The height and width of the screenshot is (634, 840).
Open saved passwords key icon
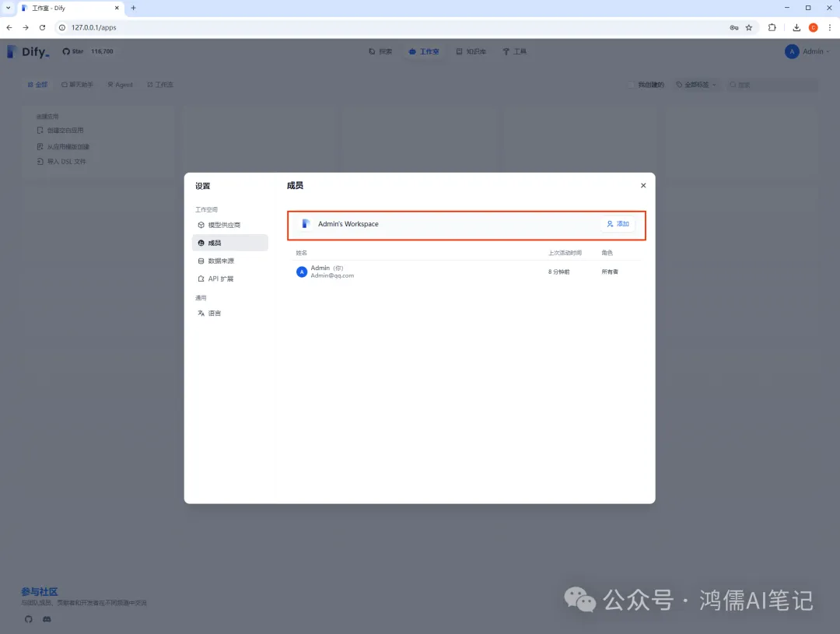(x=734, y=27)
